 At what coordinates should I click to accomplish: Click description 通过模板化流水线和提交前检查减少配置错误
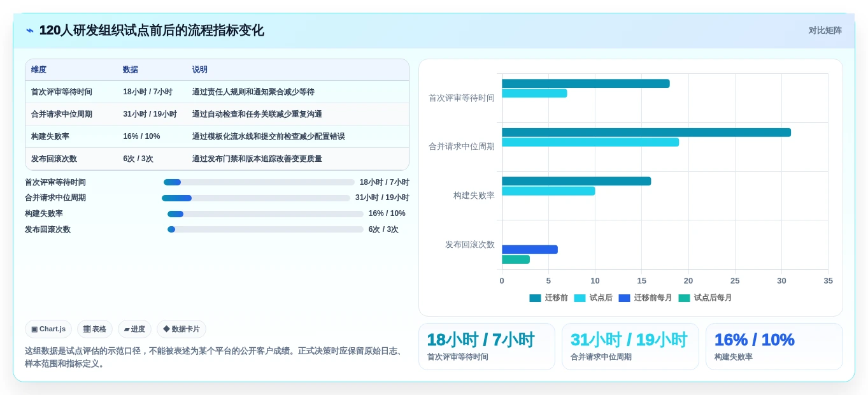click(x=269, y=136)
